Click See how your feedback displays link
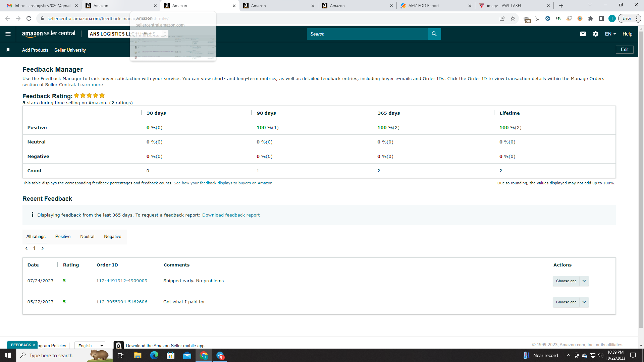This screenshot has height=362, width=644. point(223,183)
